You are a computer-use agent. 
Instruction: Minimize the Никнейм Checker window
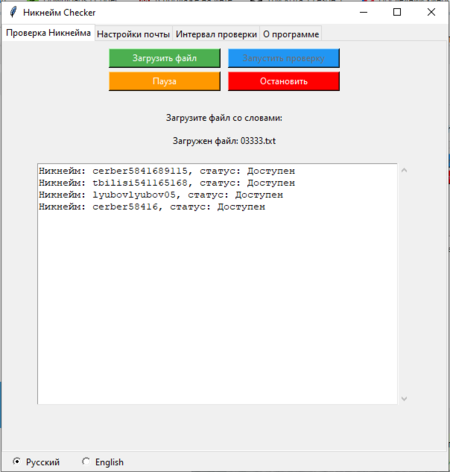tap(364, 12)
